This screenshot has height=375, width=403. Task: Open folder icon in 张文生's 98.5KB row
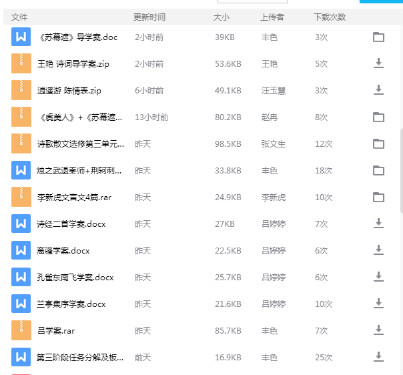(378, 144)
